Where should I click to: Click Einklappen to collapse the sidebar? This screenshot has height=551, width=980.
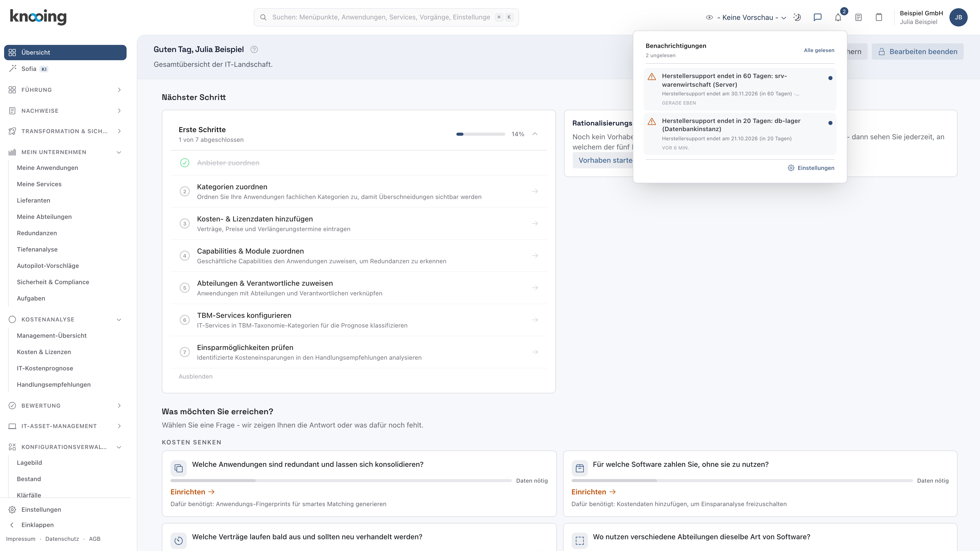[x=37, y=525]
